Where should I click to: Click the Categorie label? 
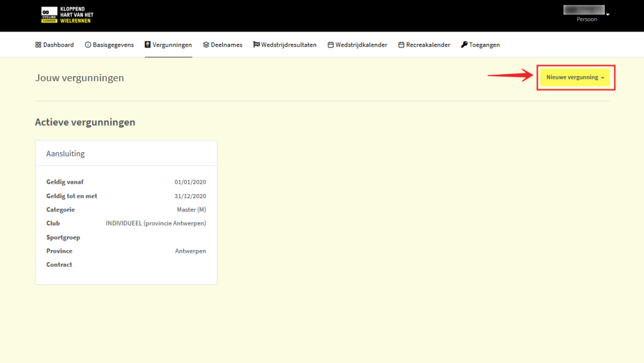pos(61,210)
